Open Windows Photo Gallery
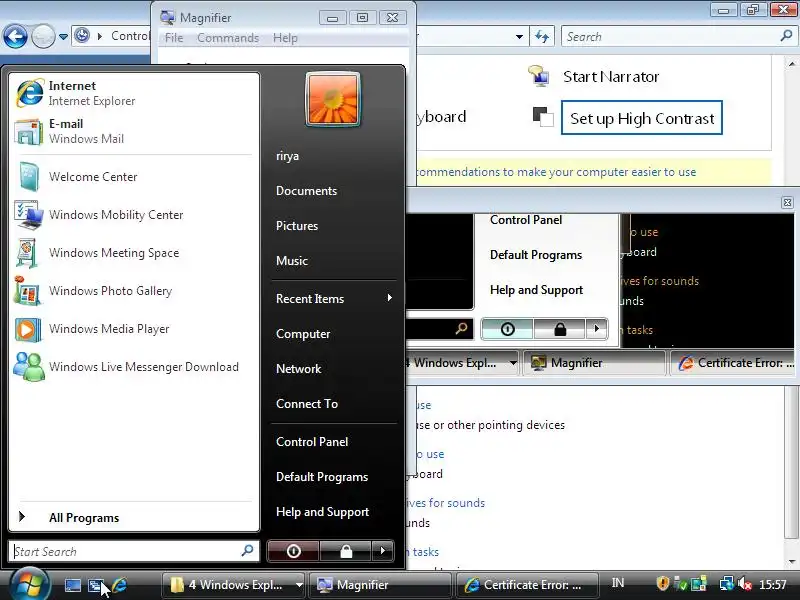 click(x=134, y=291)
